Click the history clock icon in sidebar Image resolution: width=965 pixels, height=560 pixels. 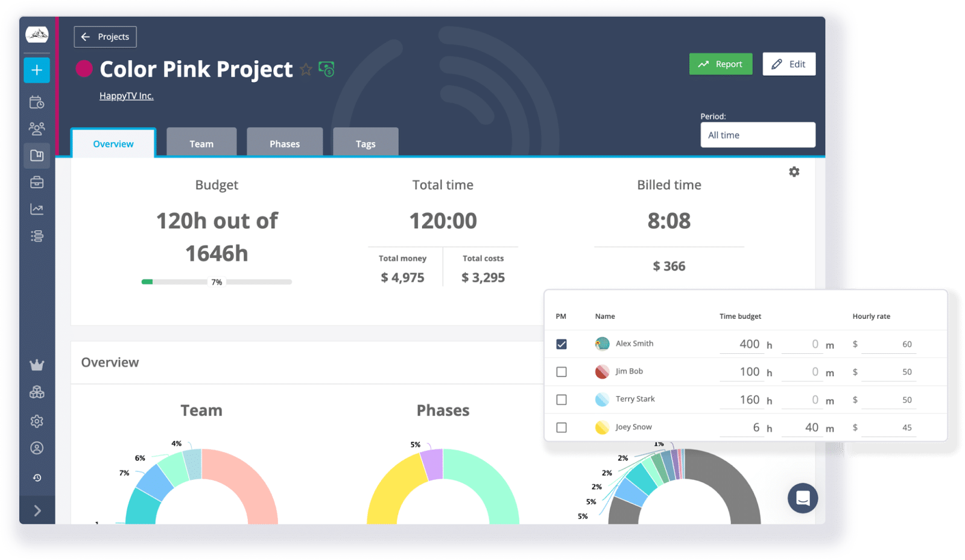tap(37, 477)
